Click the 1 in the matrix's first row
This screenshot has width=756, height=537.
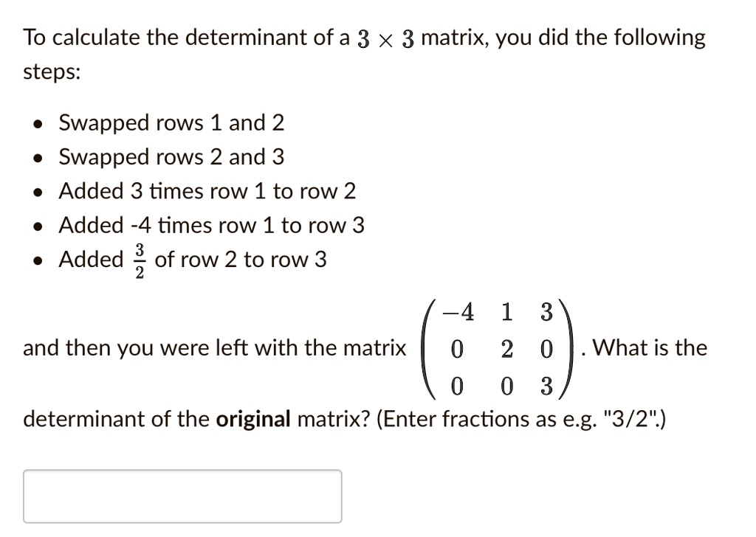(506, 311)
